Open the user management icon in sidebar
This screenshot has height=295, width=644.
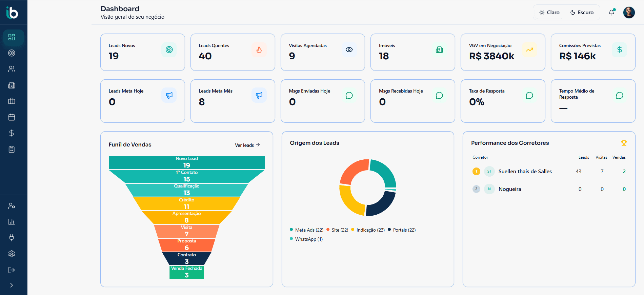(12, 206)
